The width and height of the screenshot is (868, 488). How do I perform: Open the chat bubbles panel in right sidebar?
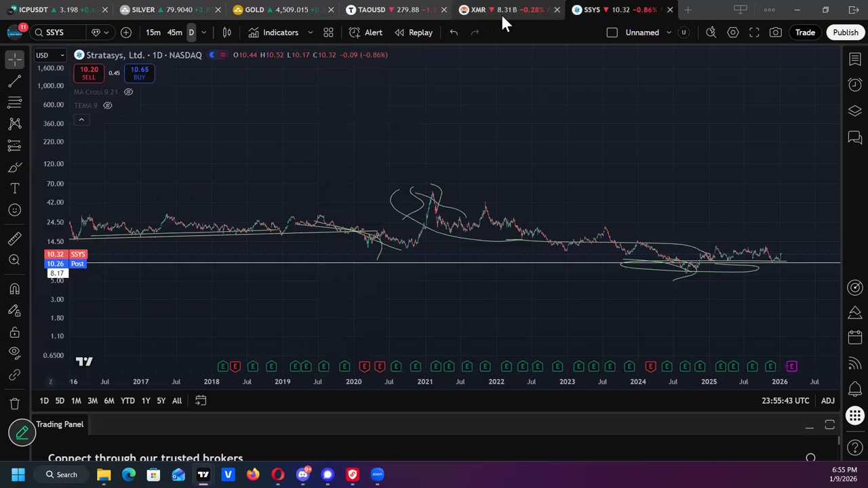(854, 138)
